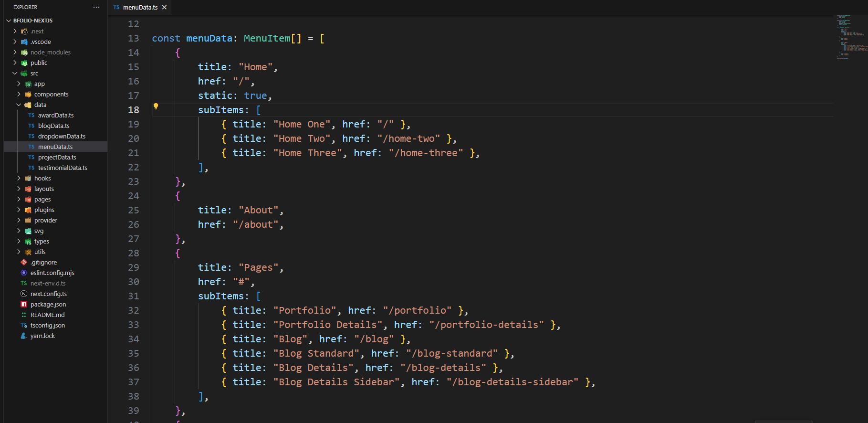Expand the hooks folder

19,178
